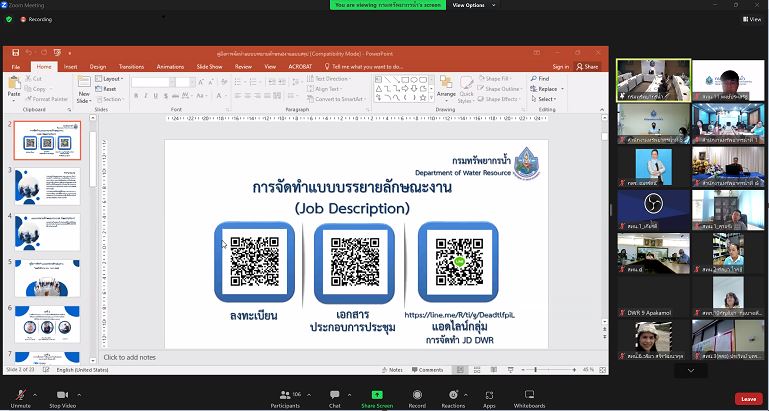The width and height of the screenshot is (769, 411).
Task: Open the Layout dropdown
Action: pos(109,78)
